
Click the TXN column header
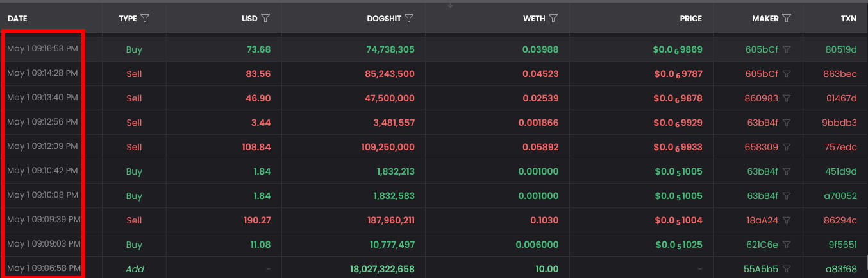(848, 19)
